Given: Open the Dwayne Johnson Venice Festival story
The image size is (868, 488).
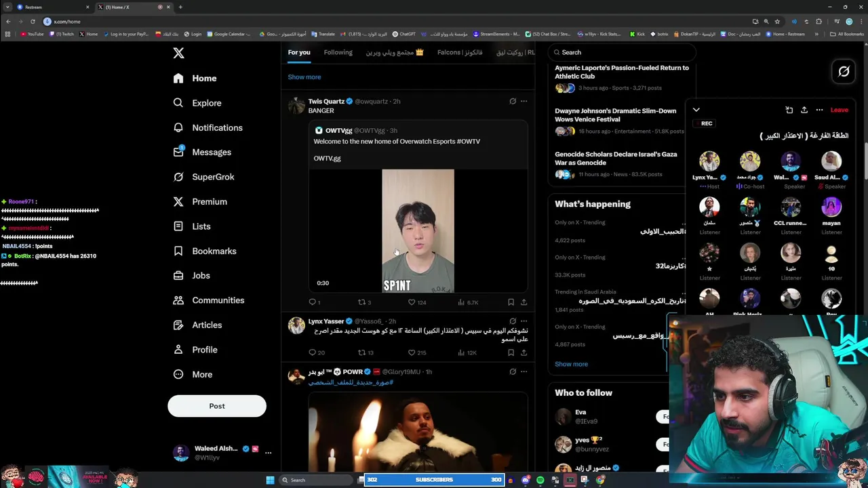Looking at the screenshot, I should (615, 115).
